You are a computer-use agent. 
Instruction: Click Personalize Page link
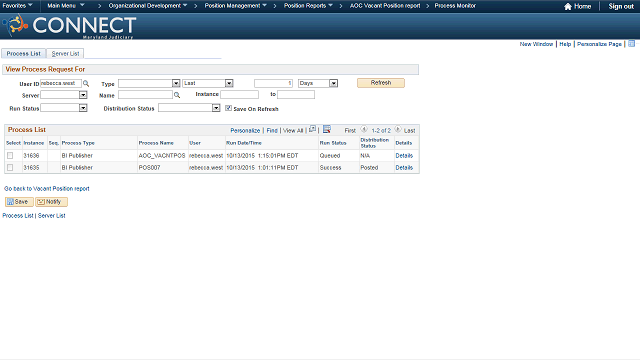[x=599, y=44]
